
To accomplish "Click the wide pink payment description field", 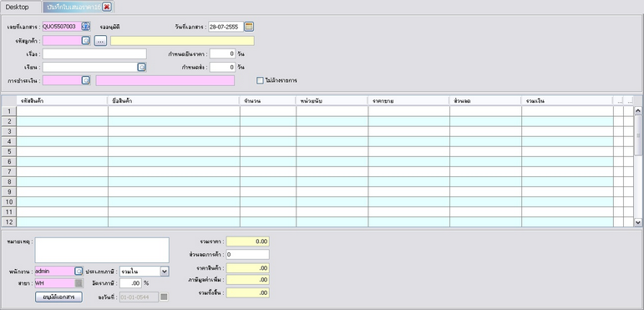I will pos(165,80).
